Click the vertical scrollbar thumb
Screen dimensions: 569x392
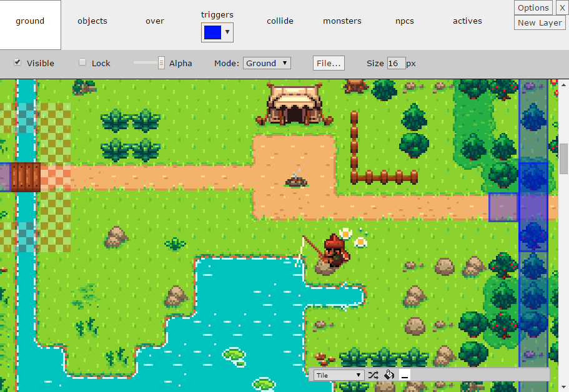click(x=563, y=159)
